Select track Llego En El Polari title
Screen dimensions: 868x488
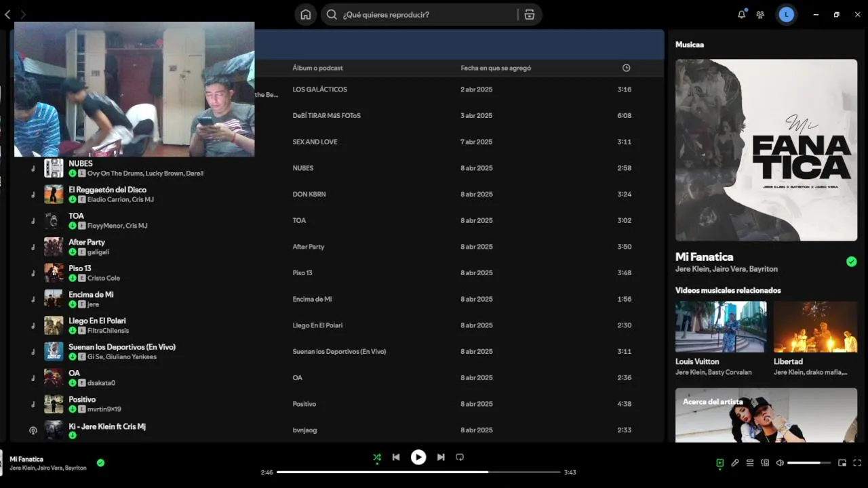tap(97, 321)
